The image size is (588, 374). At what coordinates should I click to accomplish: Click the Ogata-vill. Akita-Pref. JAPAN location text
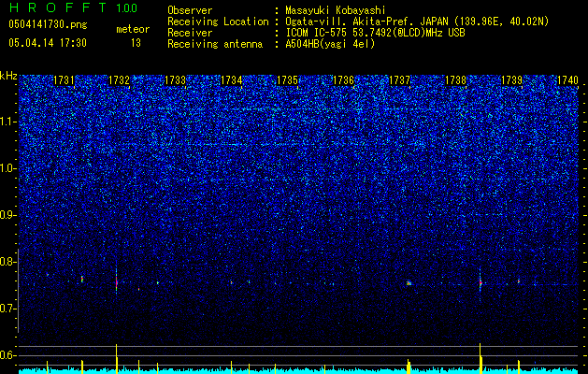point(417,22)
